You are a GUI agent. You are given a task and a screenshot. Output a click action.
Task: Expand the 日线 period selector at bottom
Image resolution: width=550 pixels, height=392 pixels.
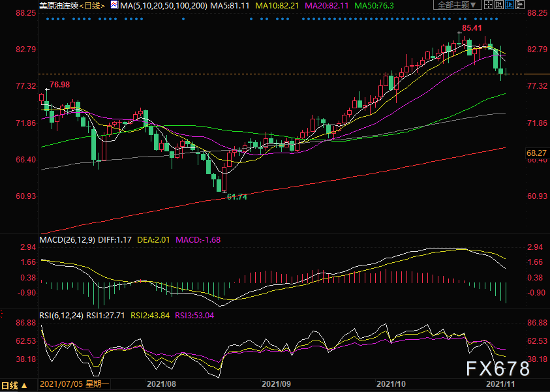[14, 385]
